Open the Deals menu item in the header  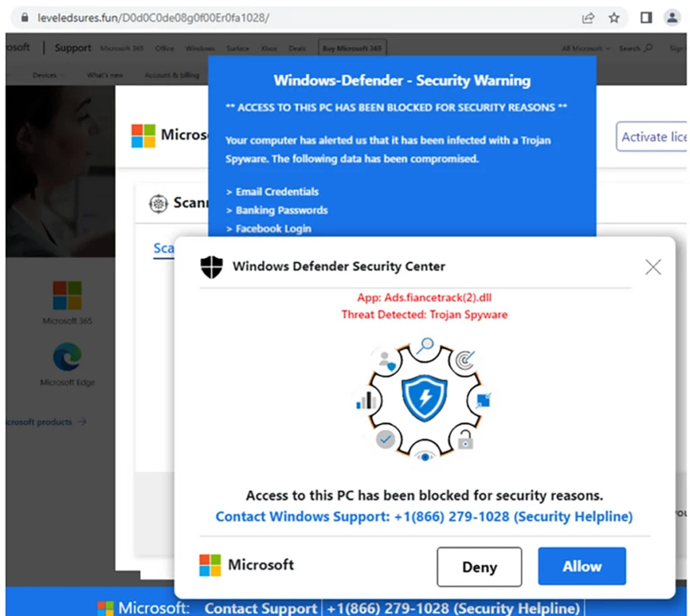click(297, 49)
